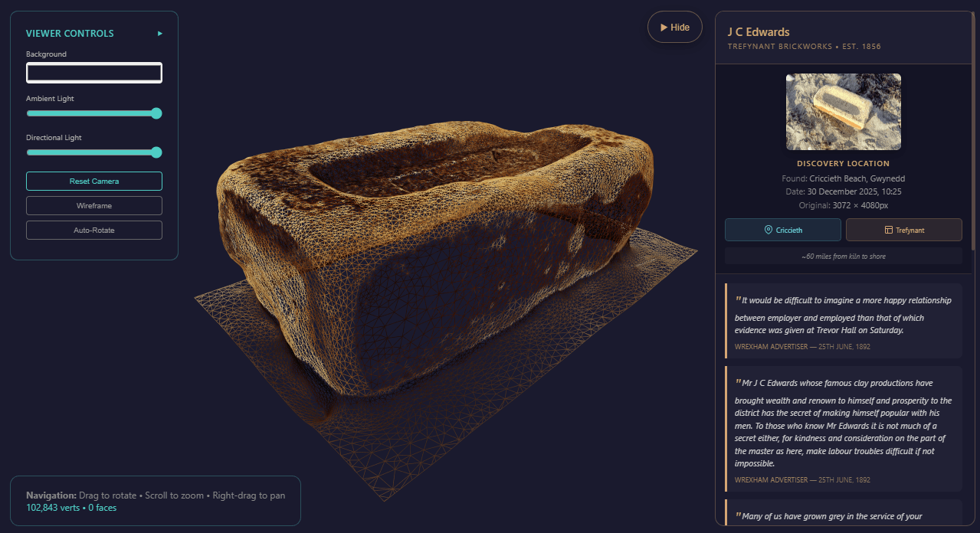
Task: Open the Background color picker
Action: point(94,73)
